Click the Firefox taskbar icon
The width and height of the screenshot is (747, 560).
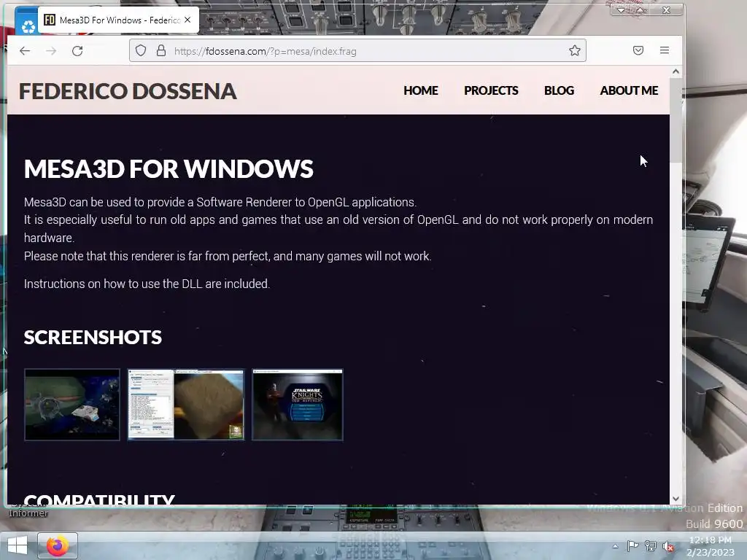click(57, 545)
